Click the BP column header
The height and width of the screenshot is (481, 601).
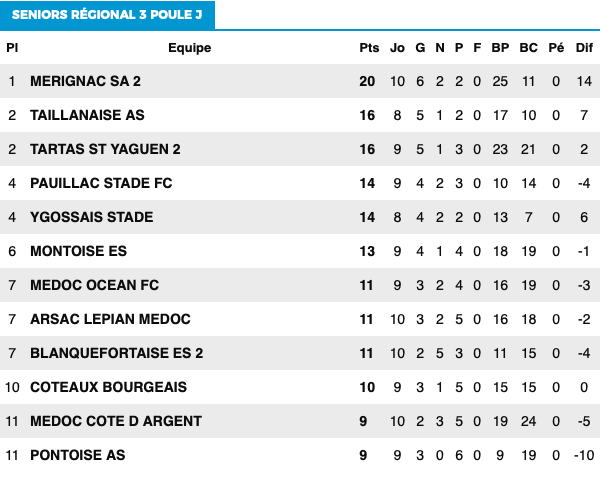coord(500,48)
